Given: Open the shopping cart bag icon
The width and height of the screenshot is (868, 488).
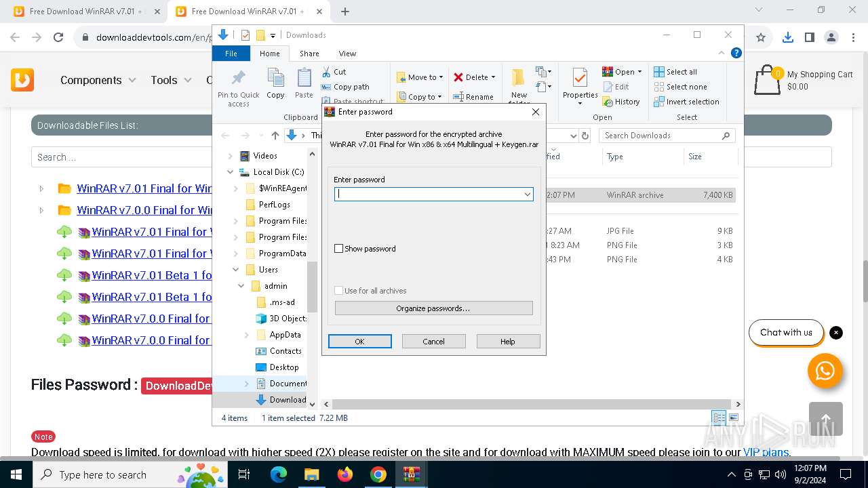Looking at the screenshot, I should click(767, 79).
